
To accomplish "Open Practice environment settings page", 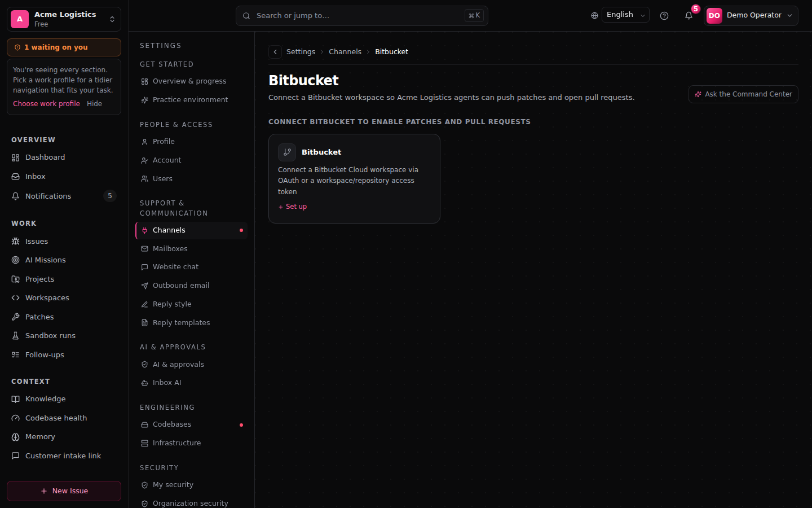I will [191, 100].
